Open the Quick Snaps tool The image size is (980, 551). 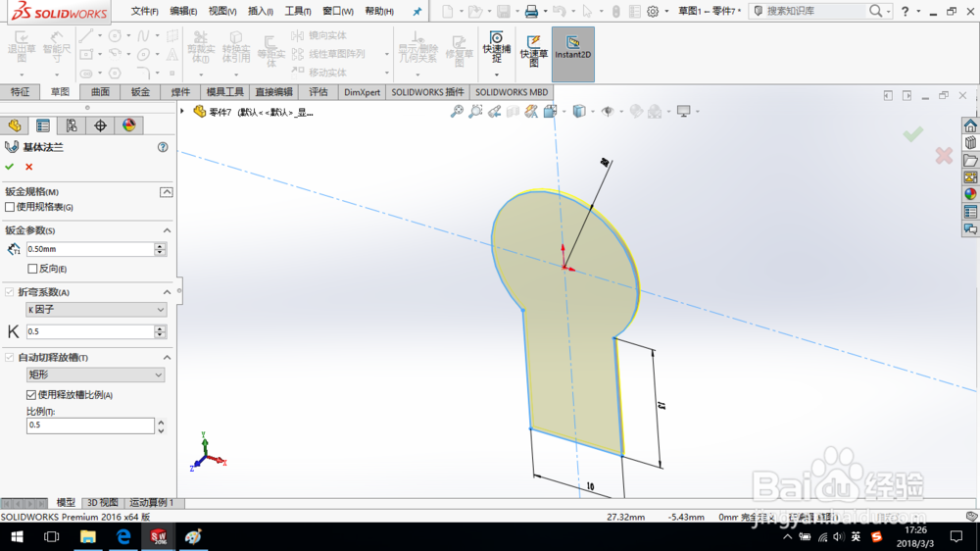click(496, 47)
